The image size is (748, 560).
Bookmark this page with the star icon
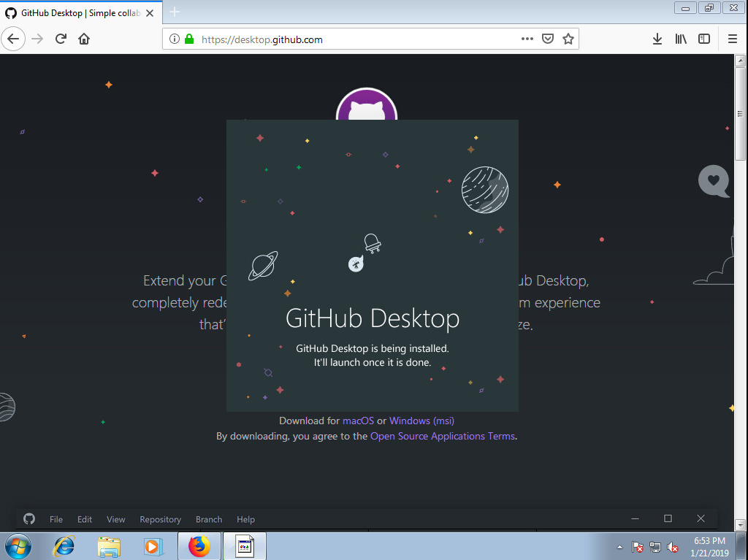click(568, 39)
